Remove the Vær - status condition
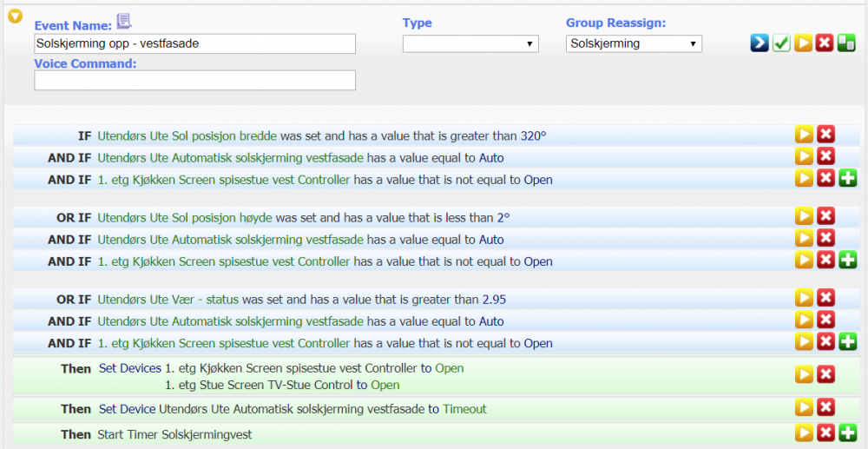 click(x=825, y=299)
